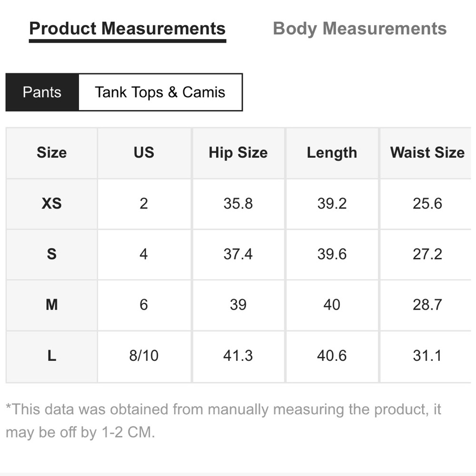Click the Hip Size column header

(238, 153)
